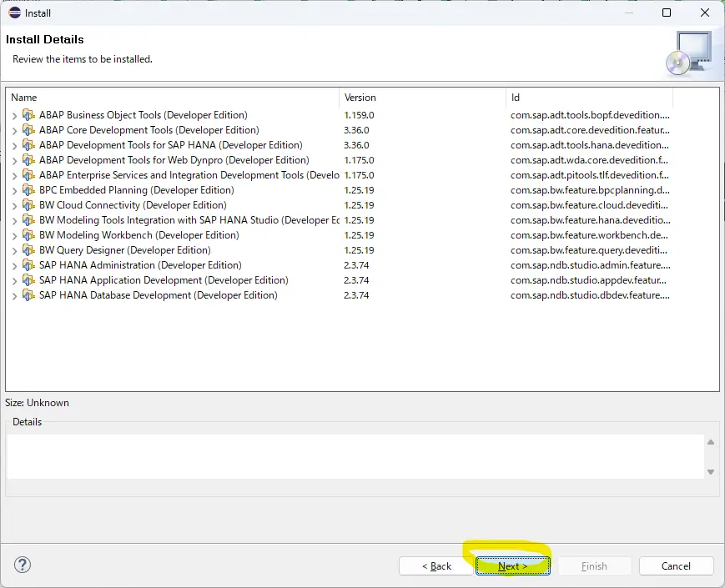The height and width of the screenshot is (588, 725).
Task: Expand BW Cloud Connectivity row
Action: 14,206
